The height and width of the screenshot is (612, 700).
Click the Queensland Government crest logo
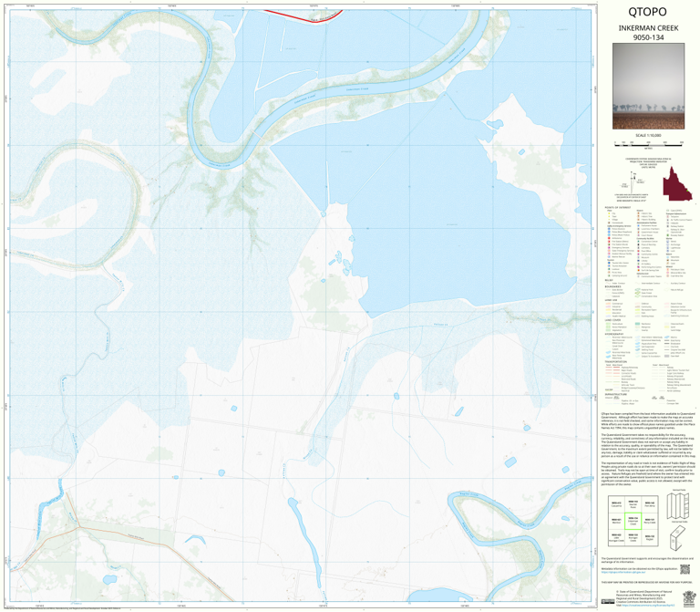689,598
